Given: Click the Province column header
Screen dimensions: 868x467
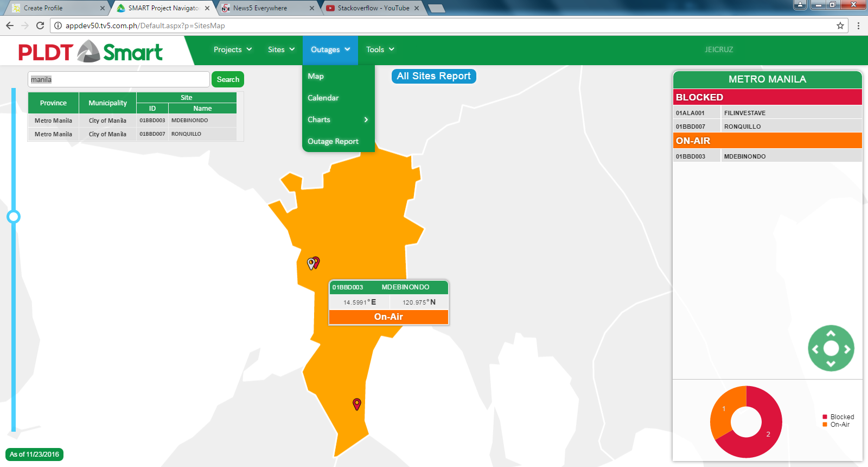Looking at the screenshot, I should pyautogui.click(x=53, y=103).
